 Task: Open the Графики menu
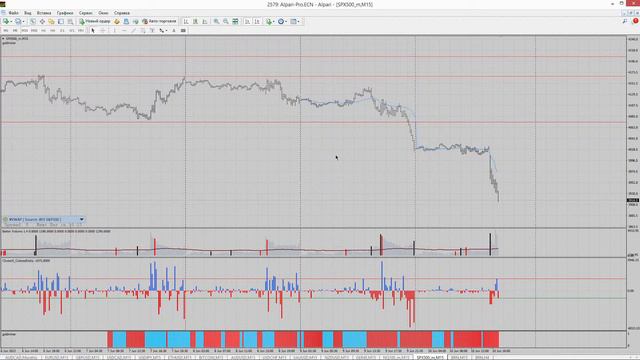point(65,13)
